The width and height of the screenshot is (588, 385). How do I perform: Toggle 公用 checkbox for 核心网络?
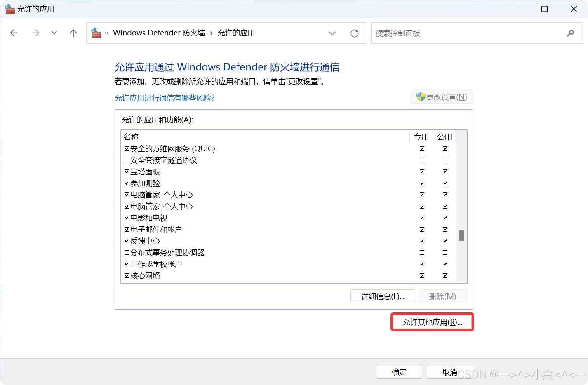click(445, 275)
